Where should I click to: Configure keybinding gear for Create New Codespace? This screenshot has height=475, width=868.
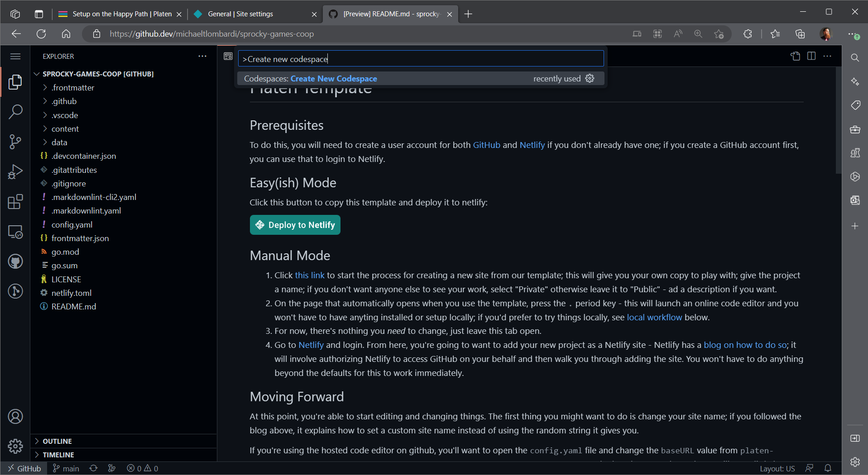pyautogui.click(x=590, y=78)
